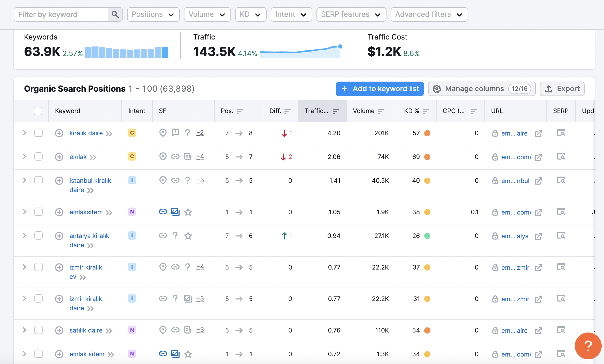Click local pack pin icon for satılık daire

(x=163, y=330)
